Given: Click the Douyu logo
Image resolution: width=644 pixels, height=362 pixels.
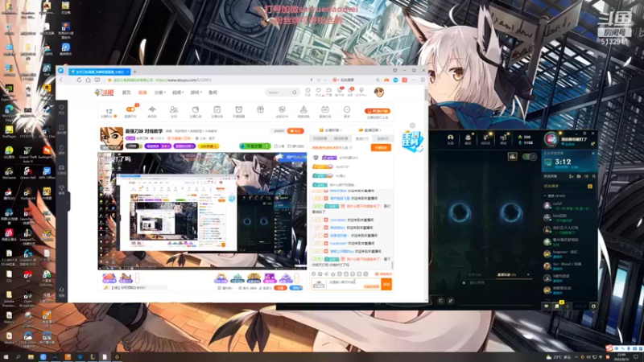Looking at the screenshot, I should pos(104,93).
